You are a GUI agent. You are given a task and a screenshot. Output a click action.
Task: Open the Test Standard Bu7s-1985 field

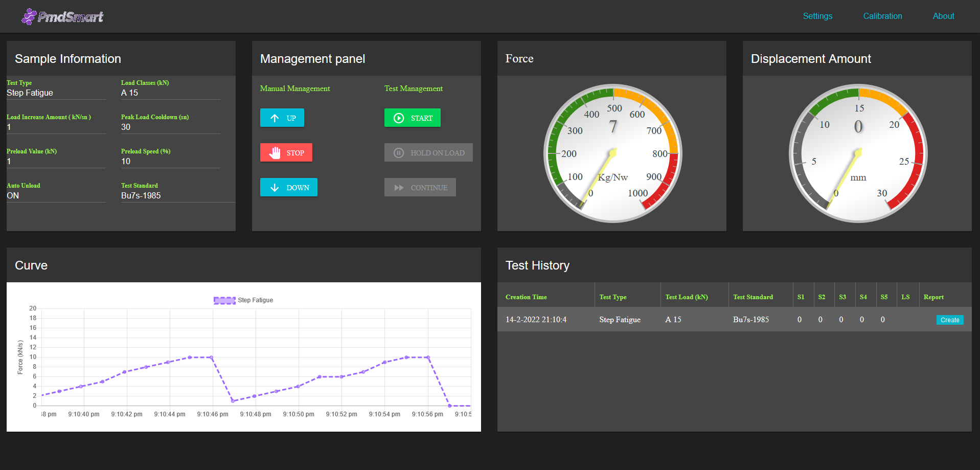point(176,195)
